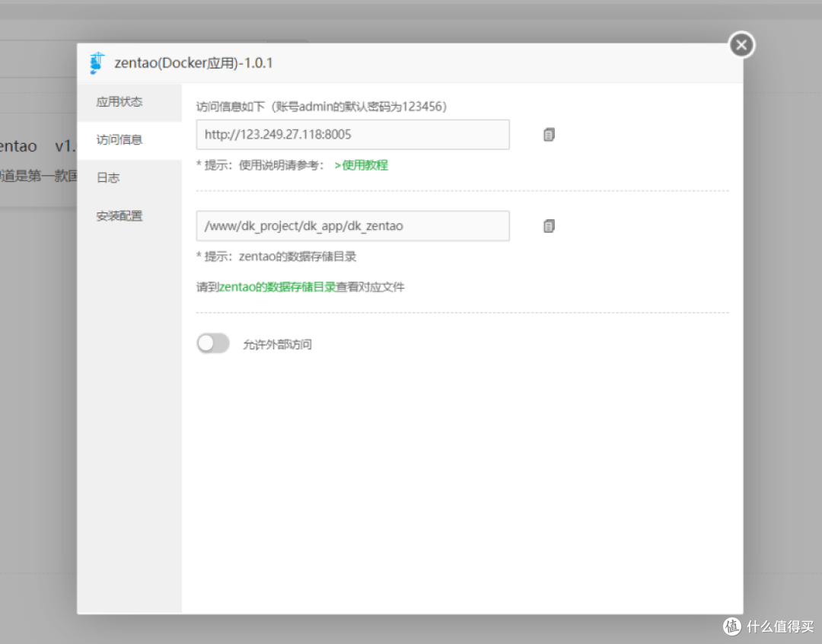Click the http://123.249.27.118:8005 address field

(x=353, y=135)
